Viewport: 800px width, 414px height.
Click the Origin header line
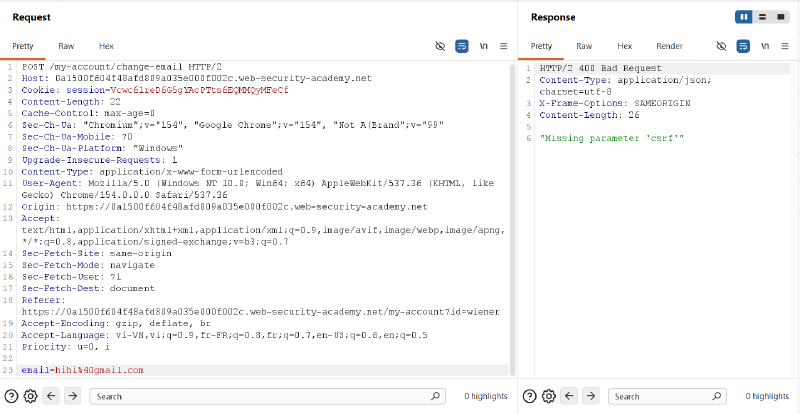coord(224,207)
